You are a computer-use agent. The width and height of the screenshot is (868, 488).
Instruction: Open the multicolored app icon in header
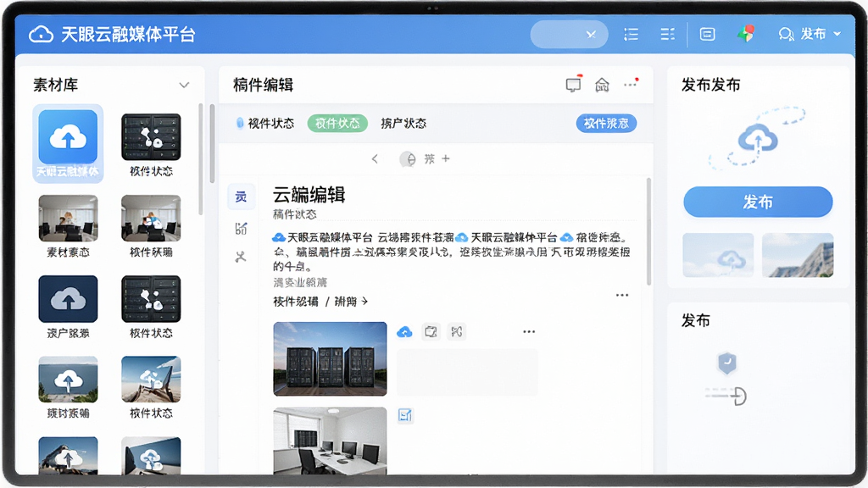point(746,34)
